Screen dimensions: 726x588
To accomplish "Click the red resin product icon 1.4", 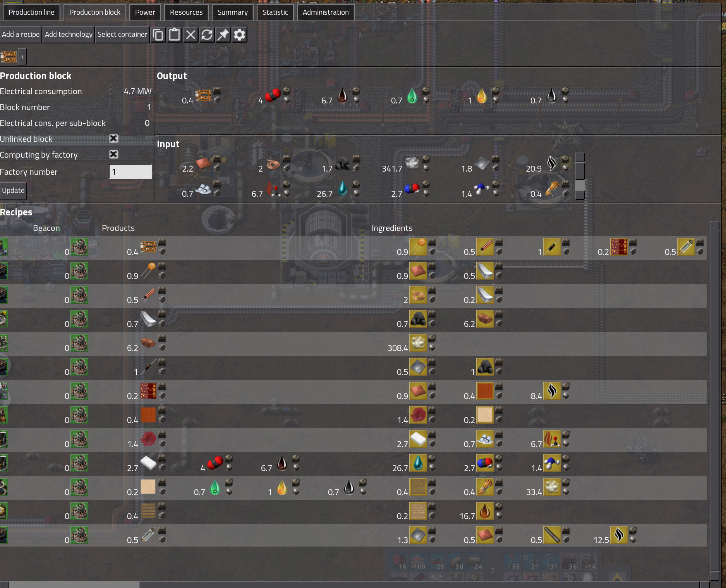I will click(x=148, y=439).
